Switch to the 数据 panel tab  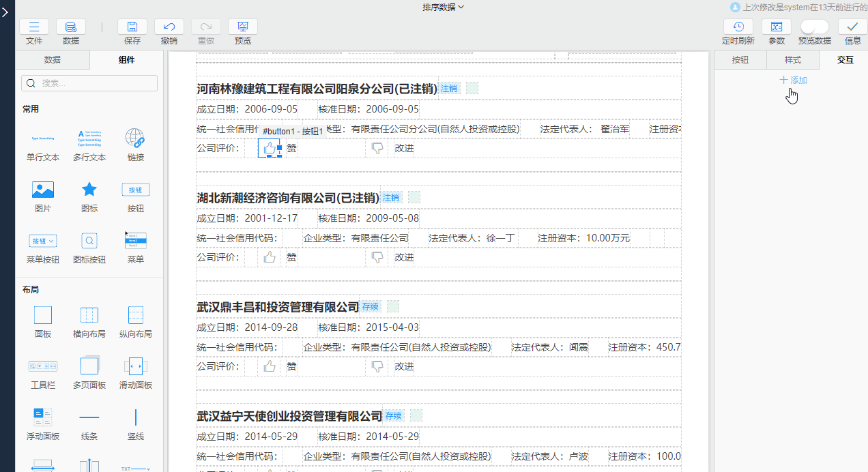[53, 60]
